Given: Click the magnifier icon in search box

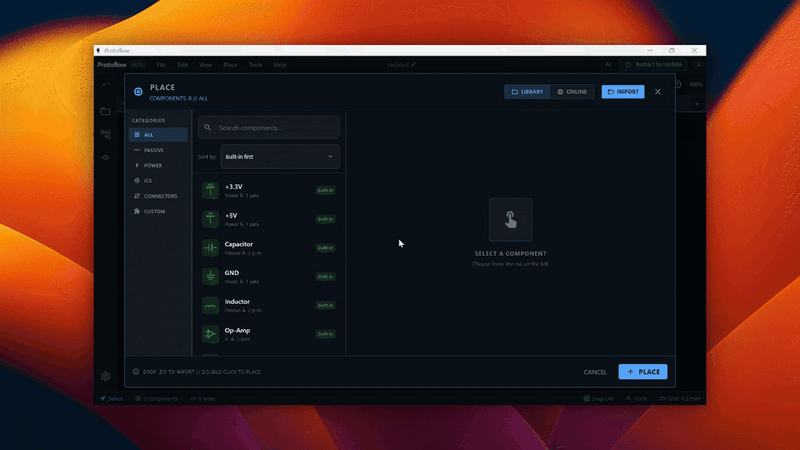Looking at the screenshot, I should tap(208, 128).
